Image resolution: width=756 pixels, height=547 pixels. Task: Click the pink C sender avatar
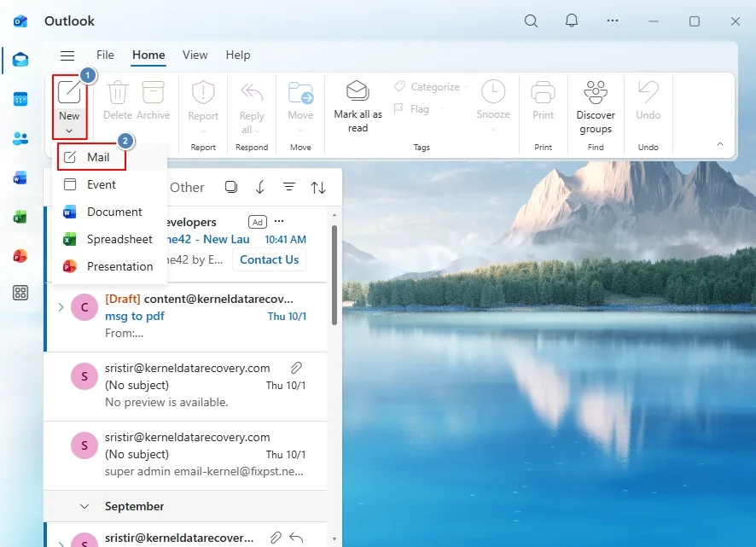[84, 307]
